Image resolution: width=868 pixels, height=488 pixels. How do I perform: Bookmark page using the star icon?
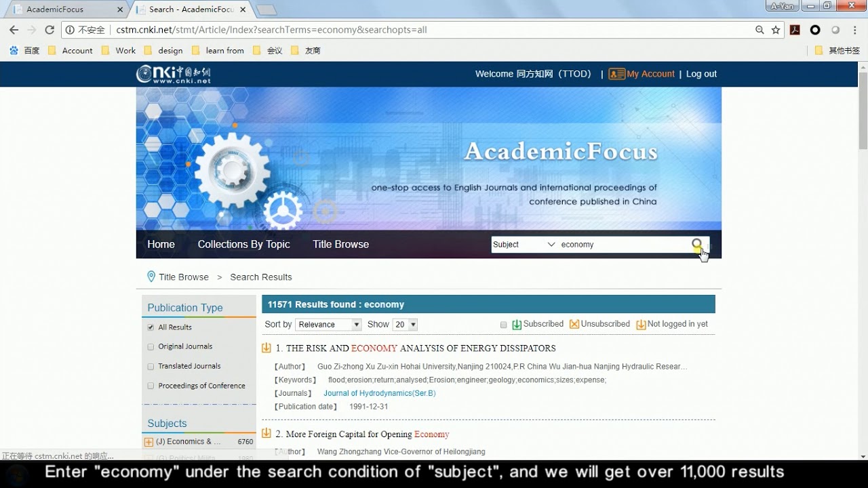point(776,30)
